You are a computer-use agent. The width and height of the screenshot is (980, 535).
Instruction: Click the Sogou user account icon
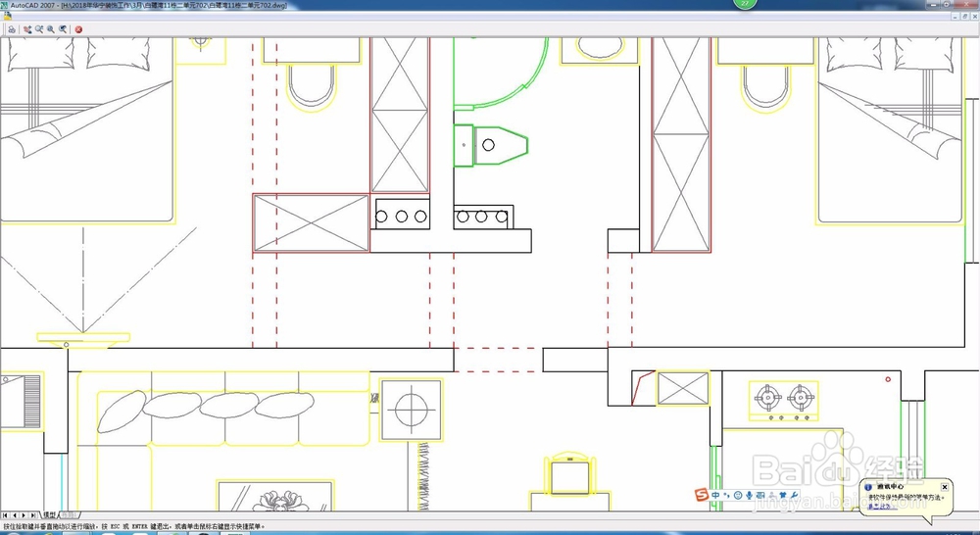pyautogui.click(x=772, y=495)
